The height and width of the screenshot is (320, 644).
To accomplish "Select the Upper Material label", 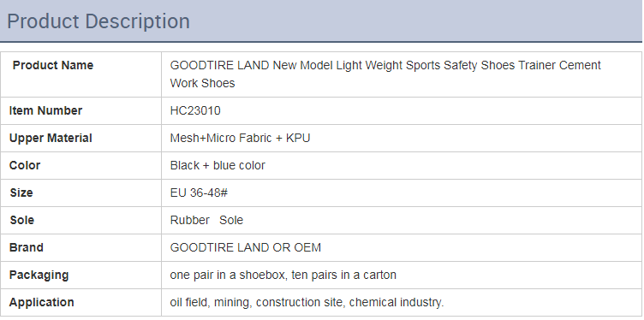I will pos(51,139).
